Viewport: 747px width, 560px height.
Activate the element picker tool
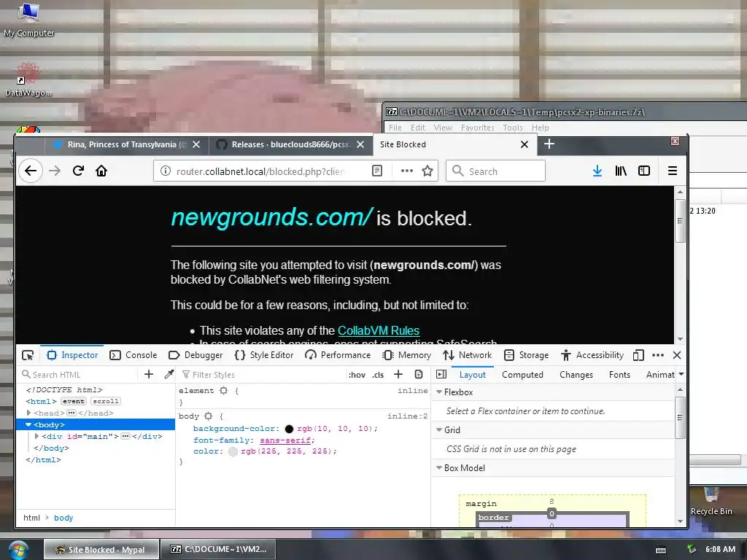point(28,355)
